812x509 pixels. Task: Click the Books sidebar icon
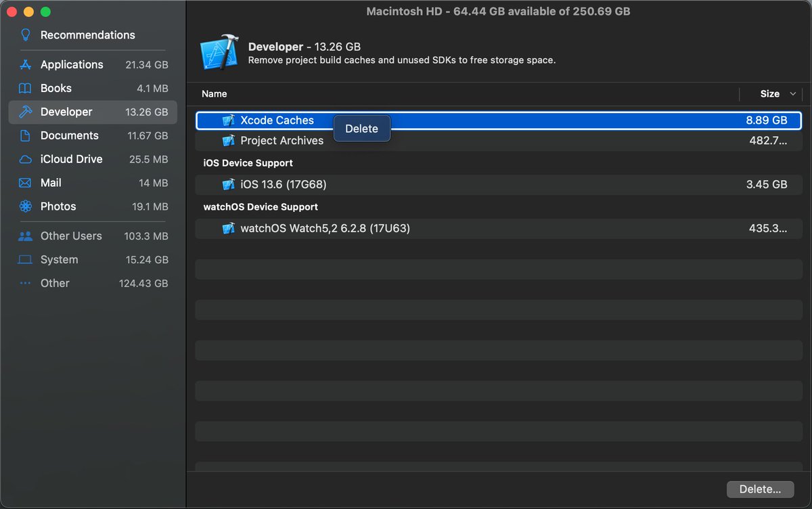(25, 89)
